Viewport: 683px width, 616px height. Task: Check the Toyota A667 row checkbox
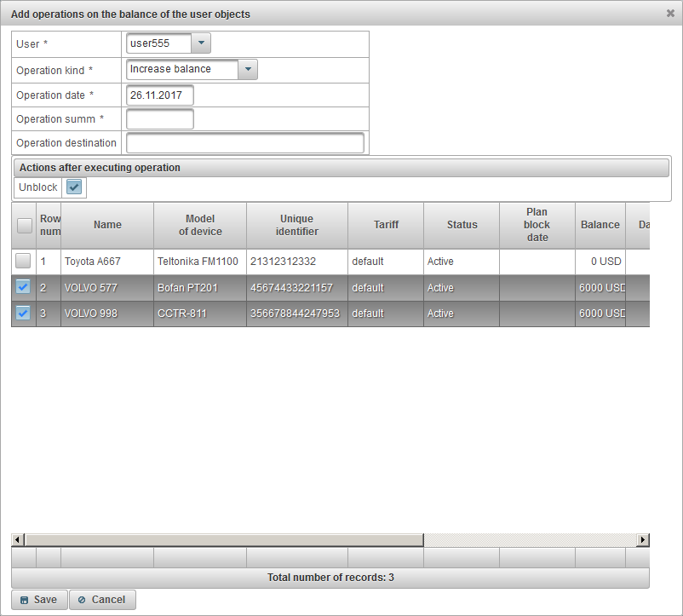point(23,262)
